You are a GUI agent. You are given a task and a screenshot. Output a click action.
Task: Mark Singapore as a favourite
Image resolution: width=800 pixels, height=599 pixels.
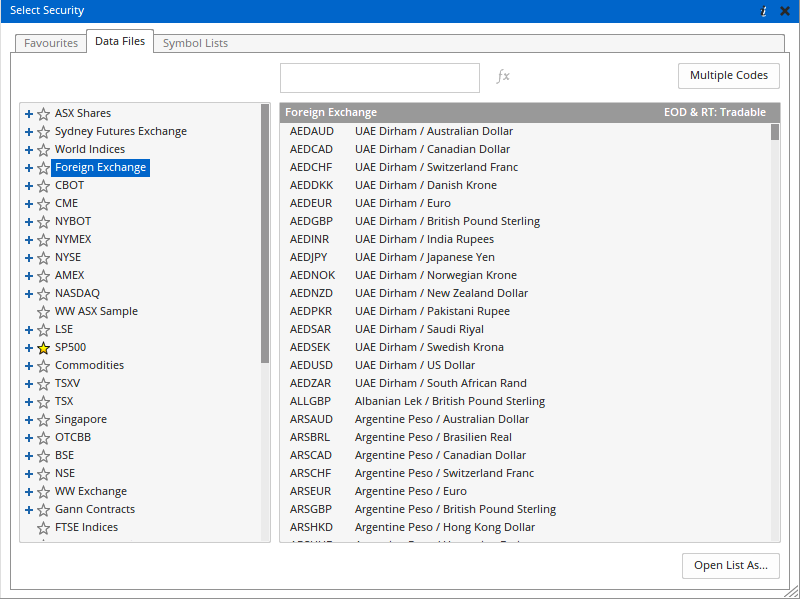(44, 420)
